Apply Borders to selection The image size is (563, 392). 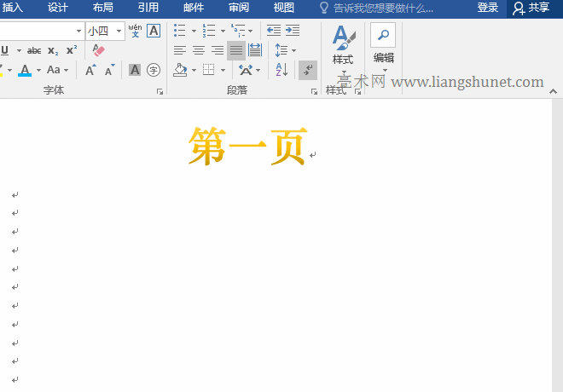(209, 70)
